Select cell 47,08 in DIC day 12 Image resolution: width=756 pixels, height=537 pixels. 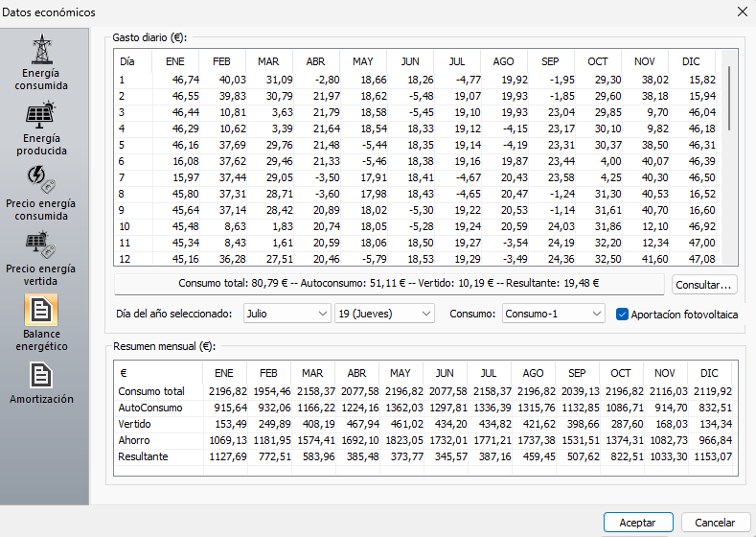pyautogui.click(x=702, y=259)
